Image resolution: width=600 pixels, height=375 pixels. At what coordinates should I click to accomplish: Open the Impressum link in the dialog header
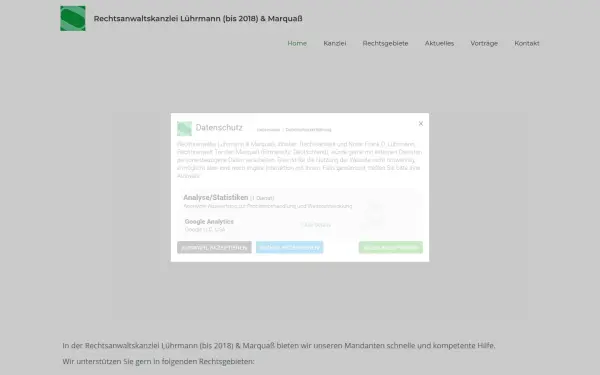pyautogui.click(x=268, y=130)
